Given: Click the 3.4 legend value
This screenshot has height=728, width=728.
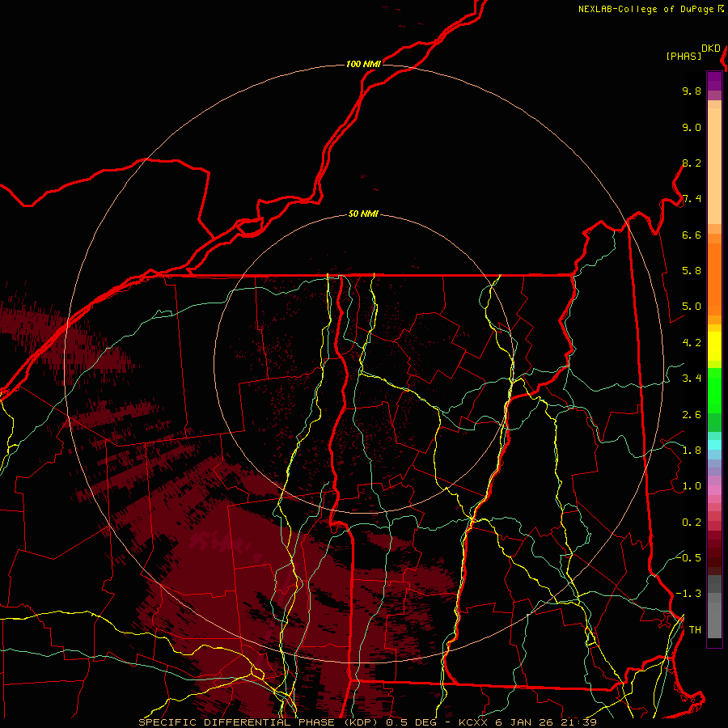Looking at the screenshot, I should tap(692, 379).
